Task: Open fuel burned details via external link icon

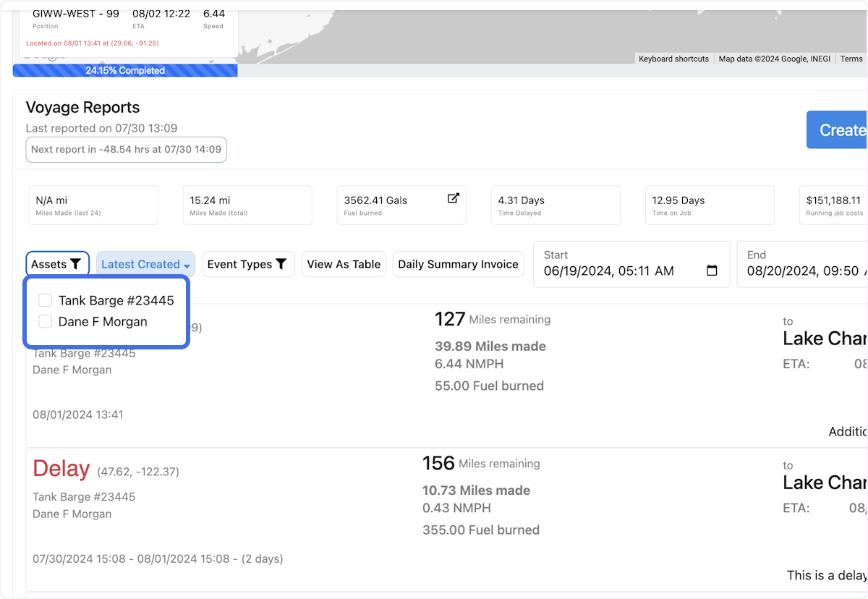Action: [x=454, y=197]
